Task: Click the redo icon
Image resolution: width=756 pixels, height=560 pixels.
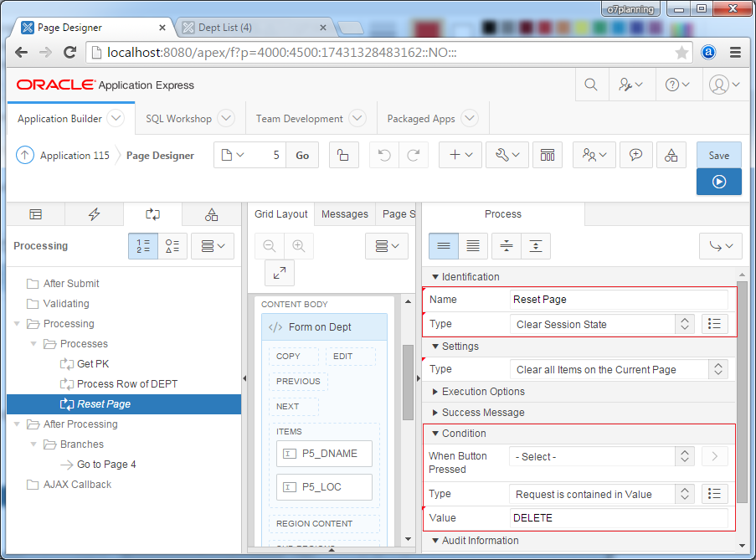Action: pos(414,155)
